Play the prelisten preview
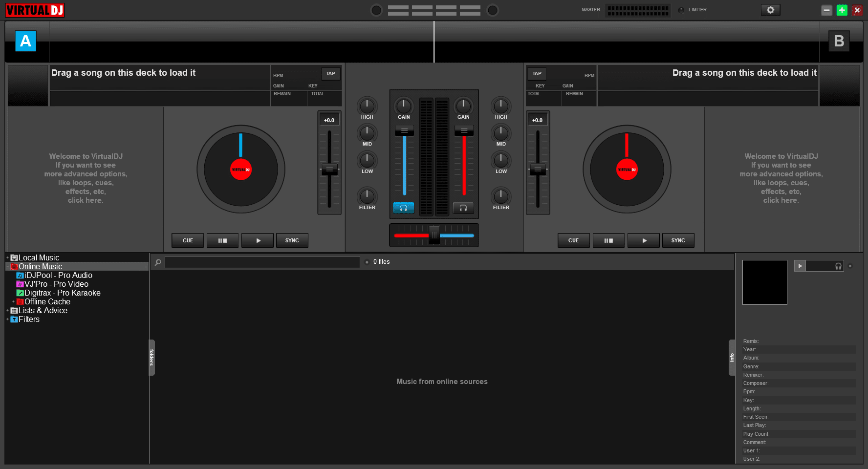 (x=800, y=266)
